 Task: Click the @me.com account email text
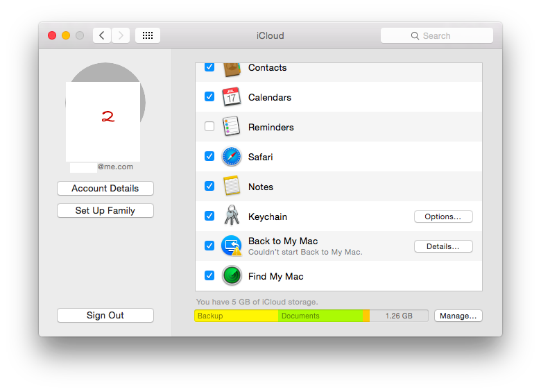click(115, 167)
